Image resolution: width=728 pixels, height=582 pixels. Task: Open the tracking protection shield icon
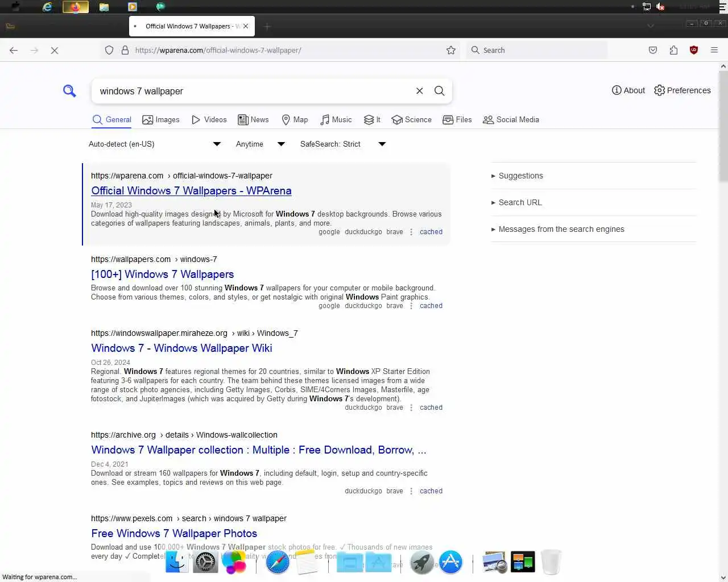(x=109, y=50)
